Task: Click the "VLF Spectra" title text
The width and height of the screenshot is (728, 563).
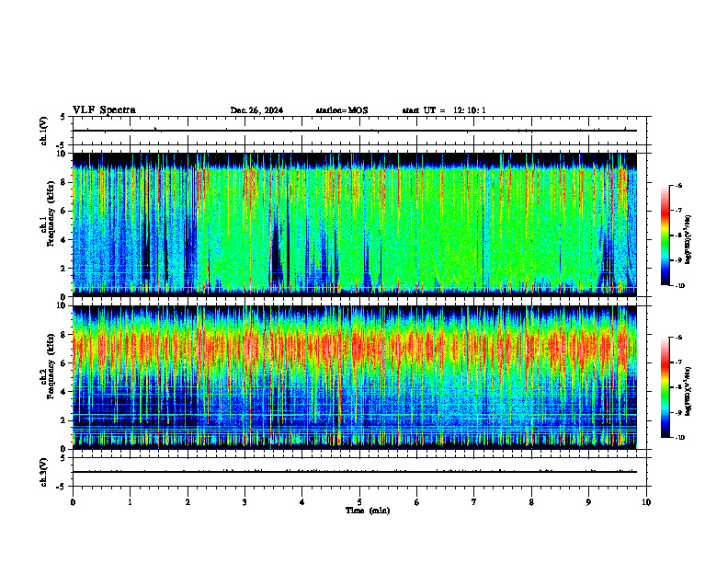Action: [104, 110]
